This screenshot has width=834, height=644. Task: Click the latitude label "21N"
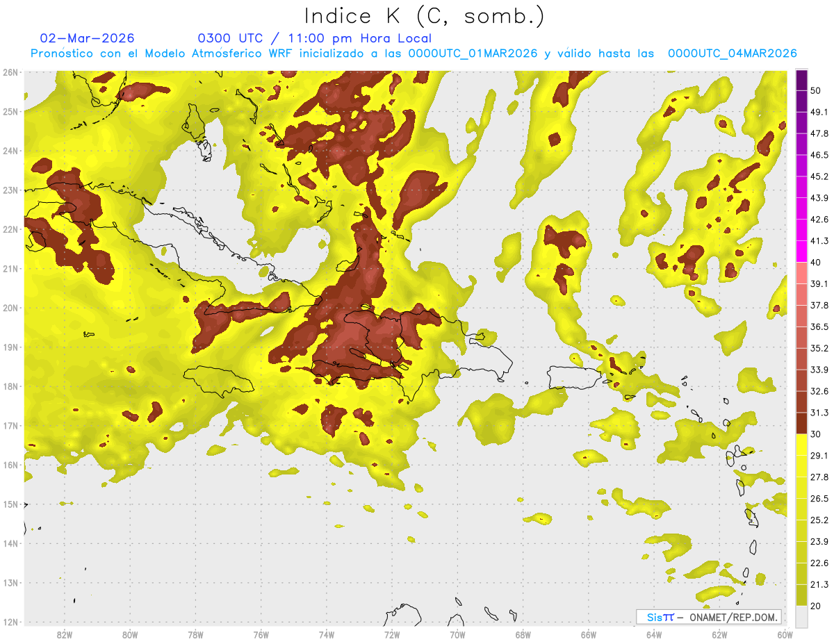click(x=10, y=269)
